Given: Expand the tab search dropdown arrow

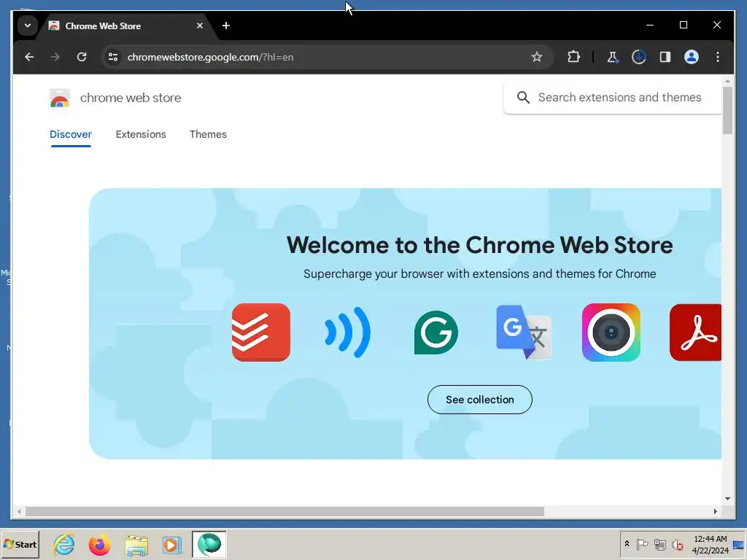Looking at the screenshot, I should (x=28, y=26).
